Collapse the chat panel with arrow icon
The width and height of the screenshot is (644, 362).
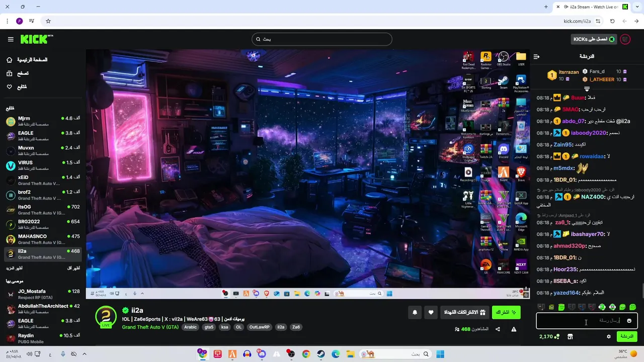point(536,56)
